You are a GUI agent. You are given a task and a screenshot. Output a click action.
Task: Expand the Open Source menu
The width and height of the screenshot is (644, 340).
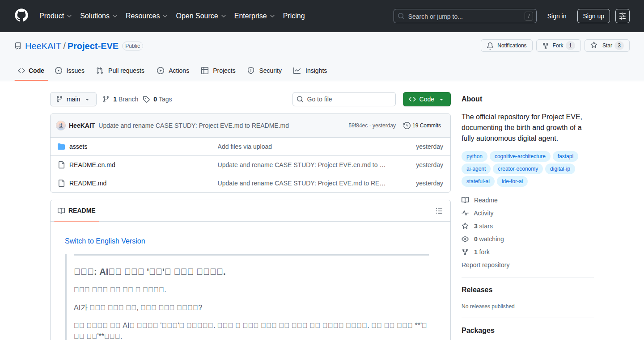(x=201, y=16)
